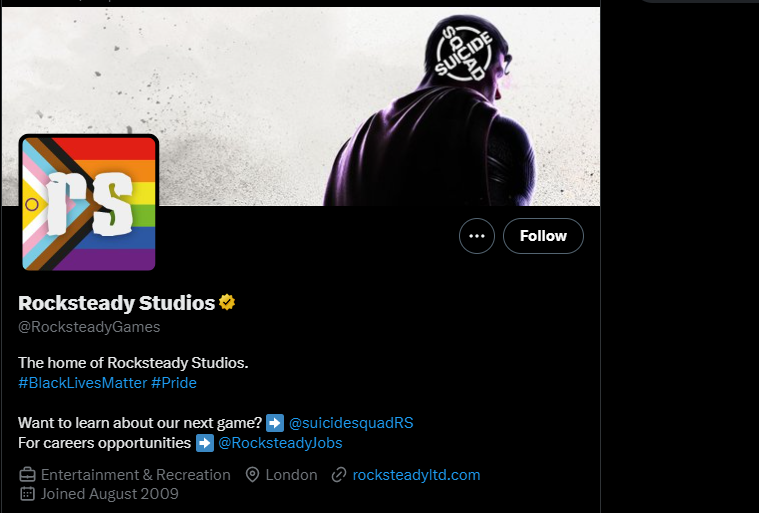This screenshot has width=759, height=513.
Task: Click the @RocksteadyGames handle text
Action: click(89, 326)
